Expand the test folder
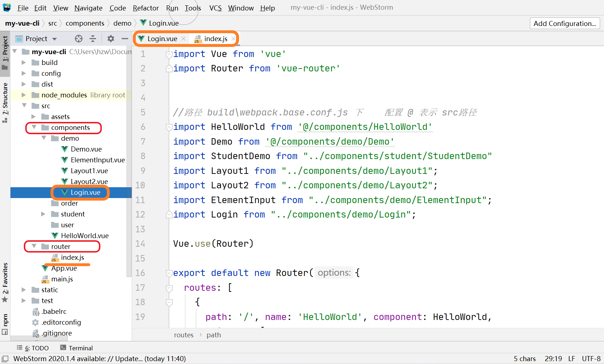This screenshot has width=604, height=364. 24,301
